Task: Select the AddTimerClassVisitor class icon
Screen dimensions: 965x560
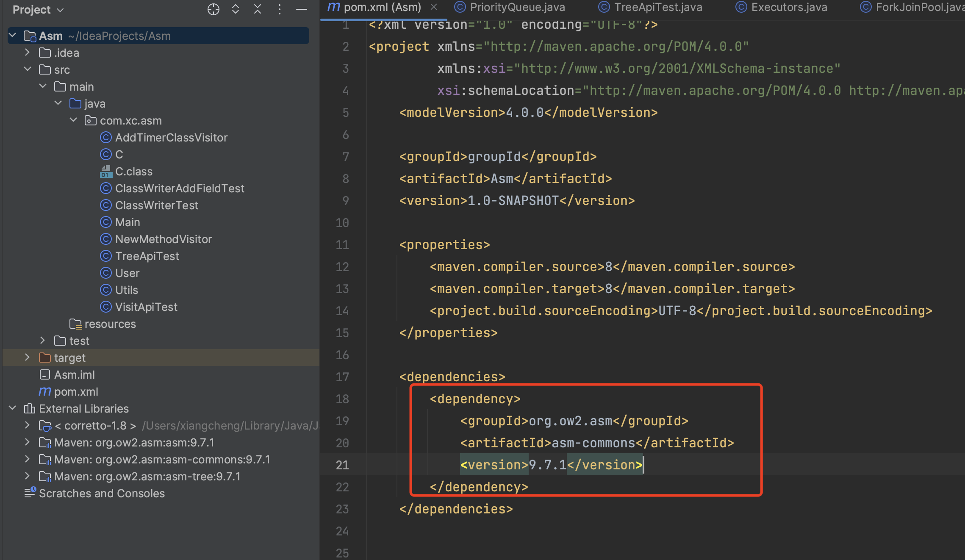Action: pos(105,138)
